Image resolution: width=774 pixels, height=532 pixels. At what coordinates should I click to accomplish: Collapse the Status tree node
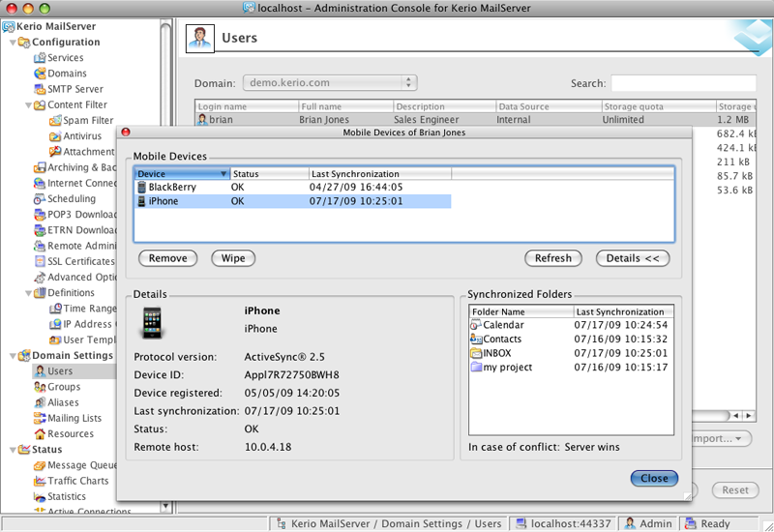[x=13, y=450]
